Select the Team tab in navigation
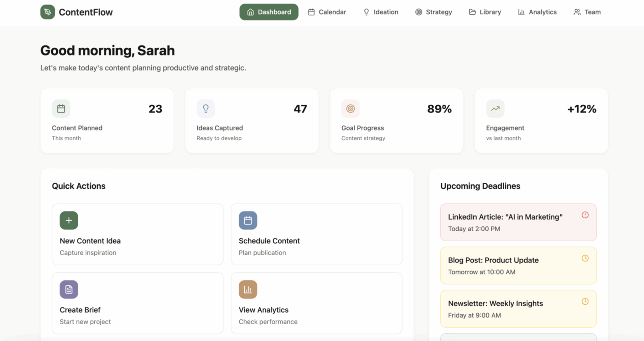Screen dimensions: 644x341 587,12
